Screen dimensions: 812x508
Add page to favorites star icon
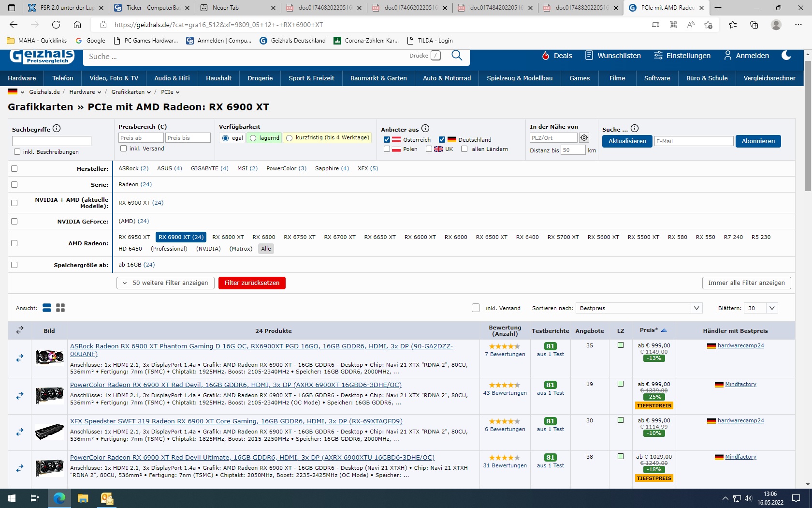click(709, 25)
